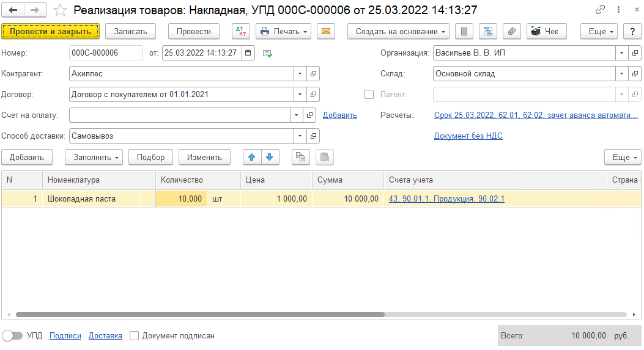Viewport: 644px width, 350px height.
Task: Expand the Способ доставки dropdown
Action: (300, 136)
